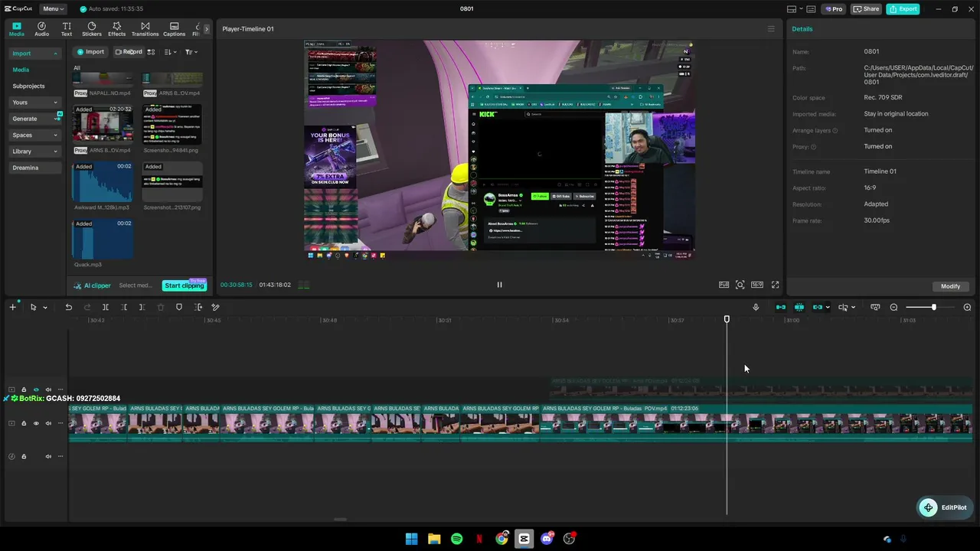Zoom out the timeline
The height and width of the screenshot is (551, 980).
coord(893,307)
